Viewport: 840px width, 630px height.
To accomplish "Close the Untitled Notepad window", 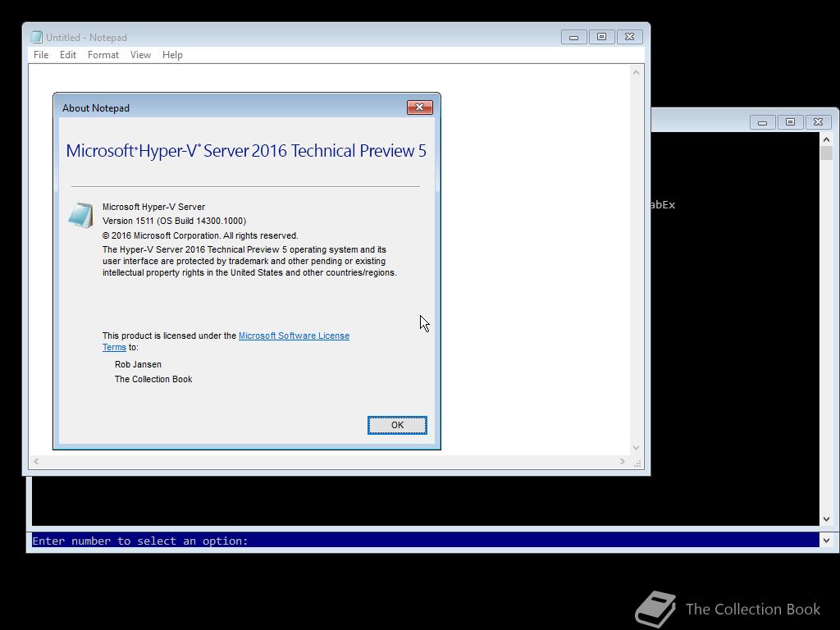I will [x=629, y=37].
